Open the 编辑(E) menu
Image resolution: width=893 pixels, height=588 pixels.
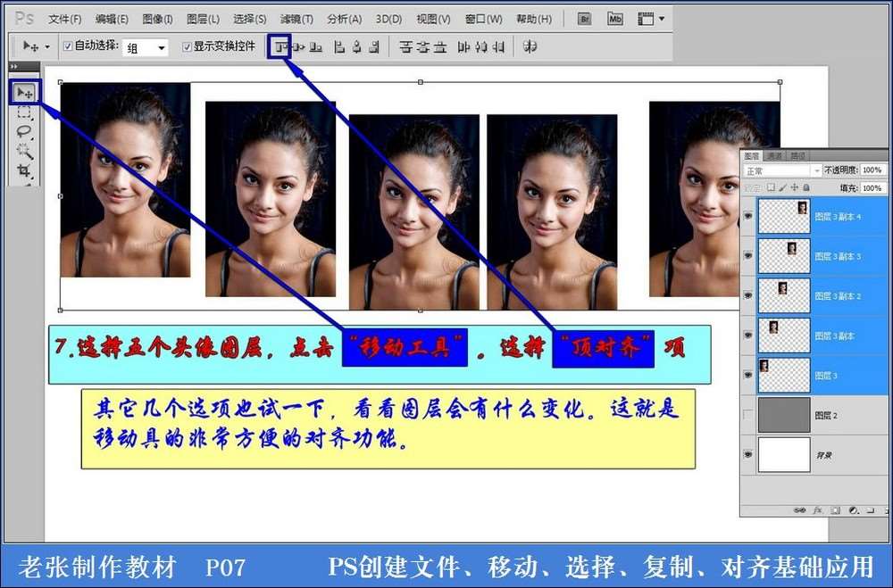(112, 19)
